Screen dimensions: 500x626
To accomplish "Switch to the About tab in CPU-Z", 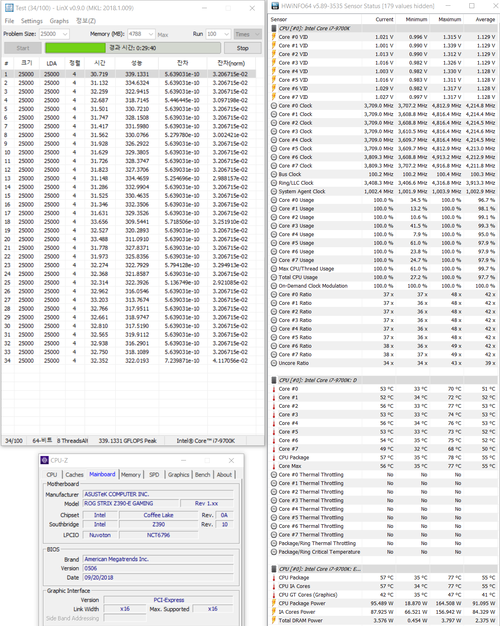I will 224,475.
